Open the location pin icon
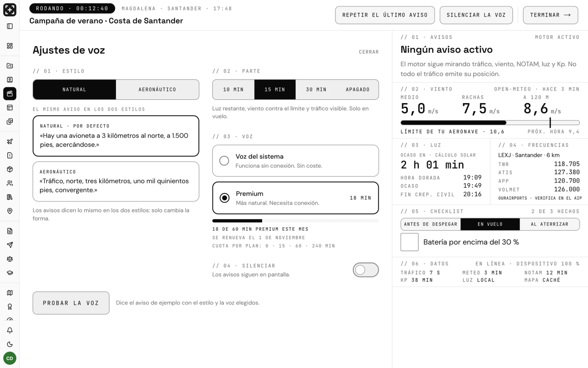Image resolution: width=588 pixels, height=368 pixels. [x=10, y=211]
